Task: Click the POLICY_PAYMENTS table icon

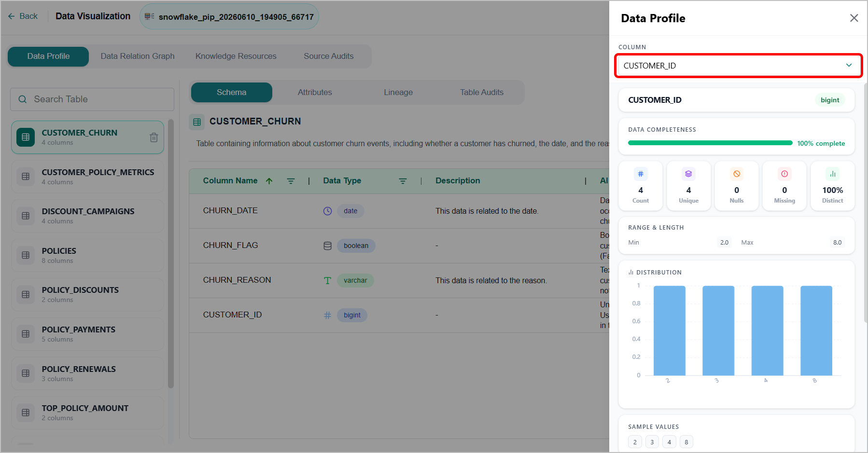Action: (x=26, y=334)
